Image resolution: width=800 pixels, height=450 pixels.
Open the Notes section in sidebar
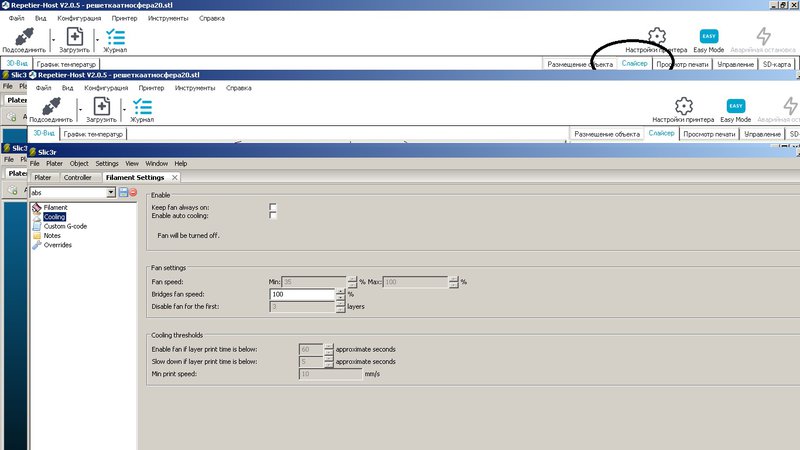coord(52,235)
